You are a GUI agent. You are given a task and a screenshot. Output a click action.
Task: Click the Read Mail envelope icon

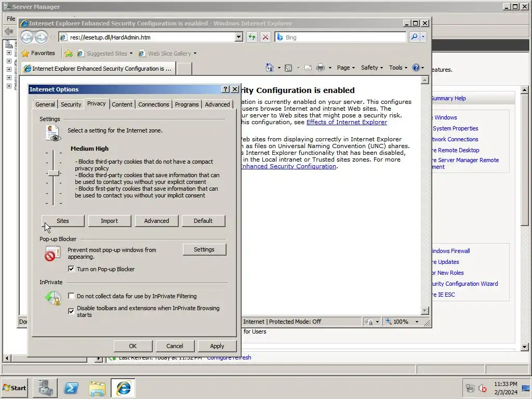(x=308, y=68)
